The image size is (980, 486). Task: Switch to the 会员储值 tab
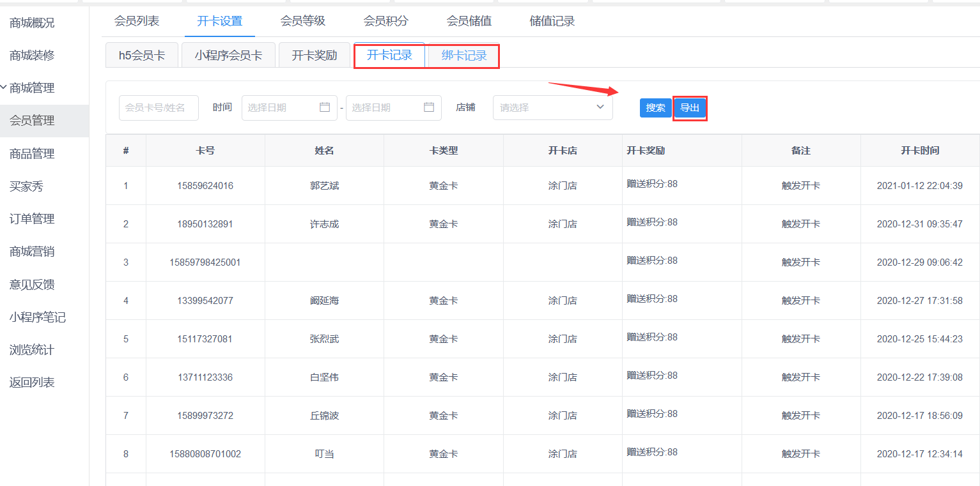pos(469,21)
